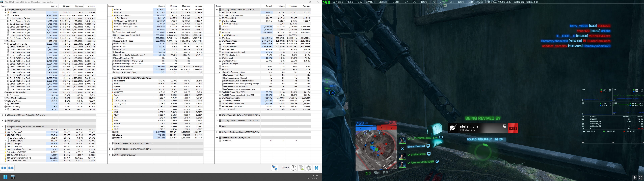This screenshot has width=644, height=181.
Task: Expand the RTSS sensor group
Action: (217, 126)
